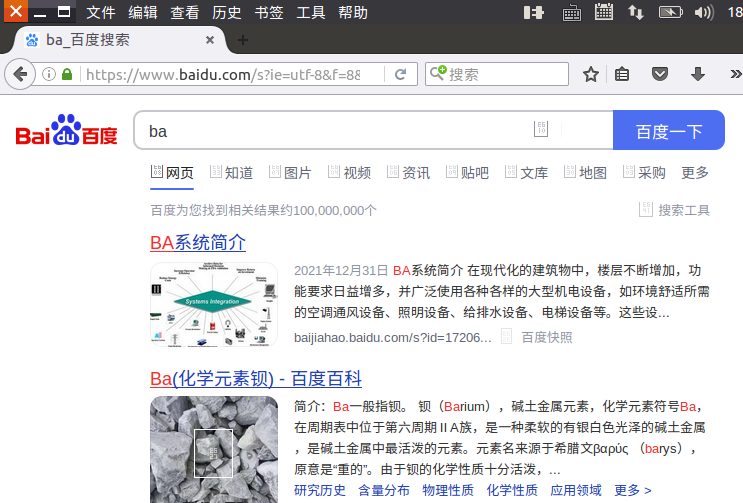Check the battery status tray icon
The image size is (743, 503).
click(x=671, y=12)
